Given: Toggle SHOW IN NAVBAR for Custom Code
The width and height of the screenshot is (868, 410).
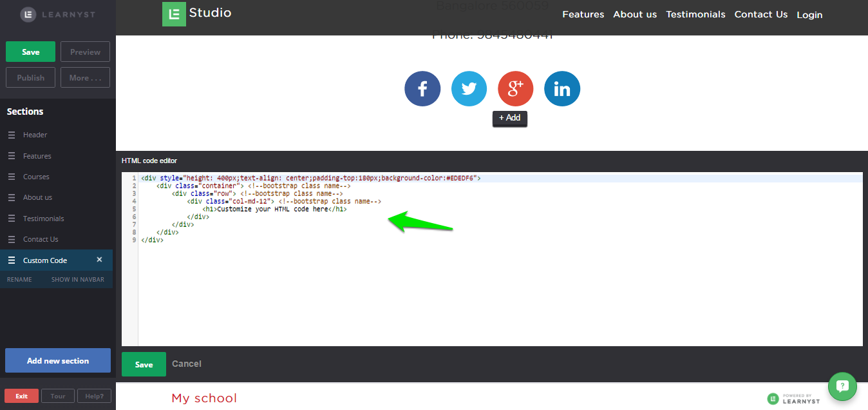Looking at the screenshot, I should [x=78, y=280].
